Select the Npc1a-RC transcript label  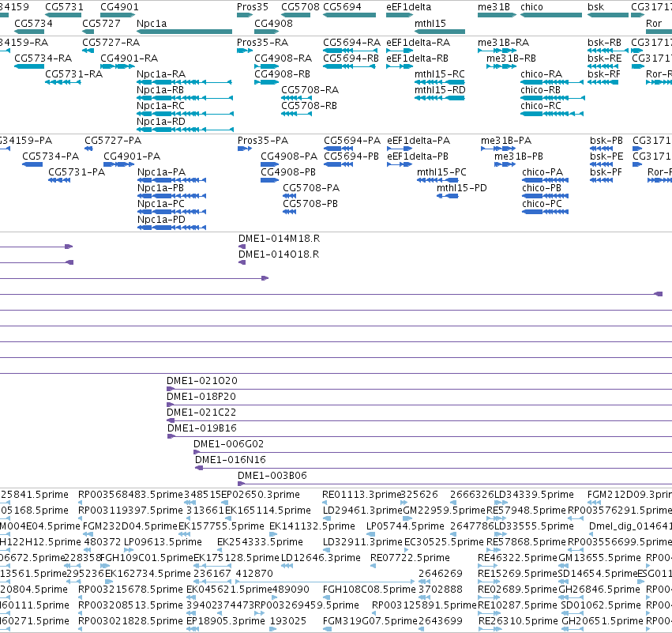click(x=161, y=106)
